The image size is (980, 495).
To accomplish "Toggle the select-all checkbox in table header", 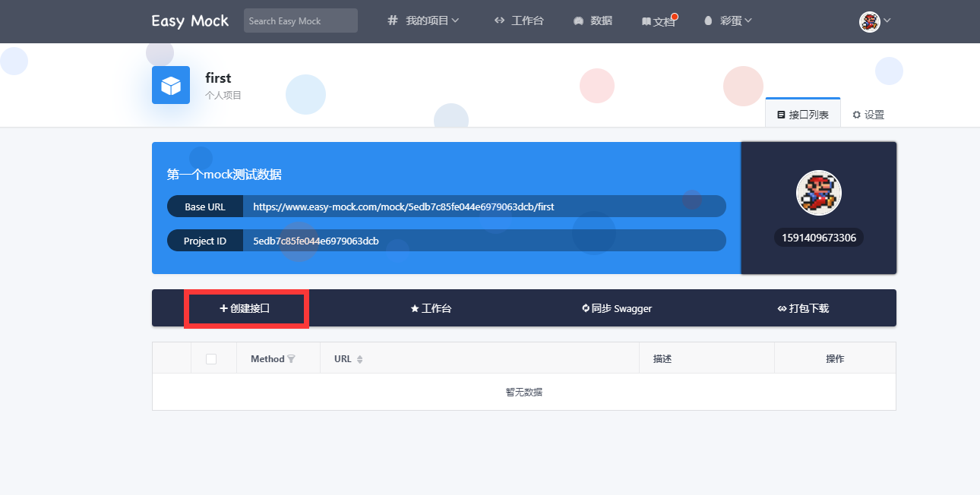I will (211, 359).
